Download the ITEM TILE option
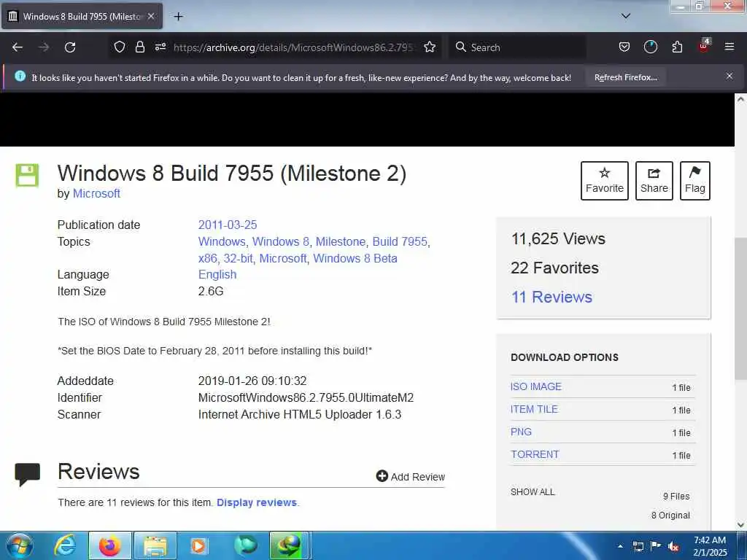This screenshot has height=560, width=747. (x=534, y=409)
